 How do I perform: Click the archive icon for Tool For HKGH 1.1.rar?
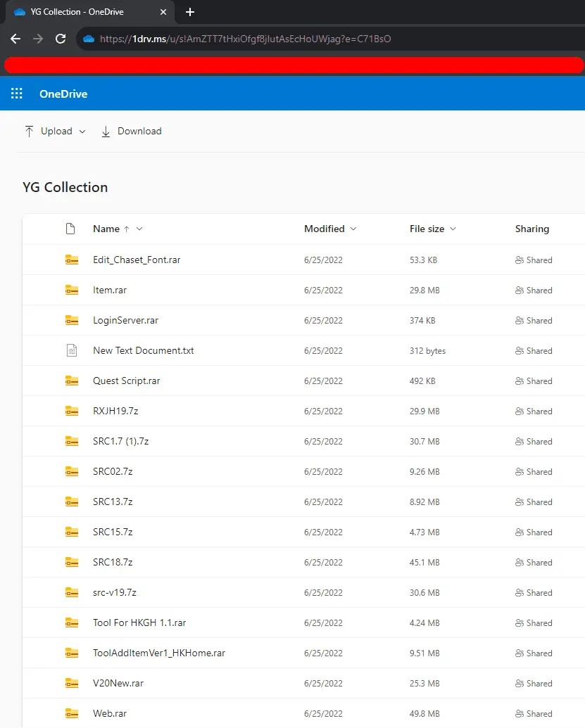coord(72,622)
